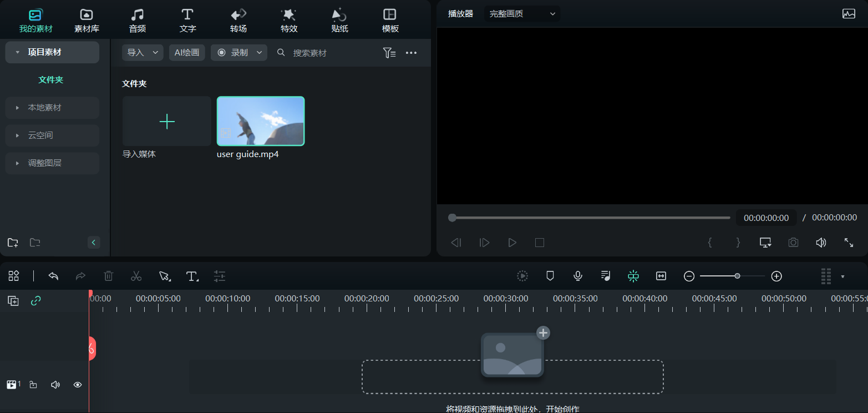
Task: Select the text tool in timeline toolbar
Action: coord(192,276)
